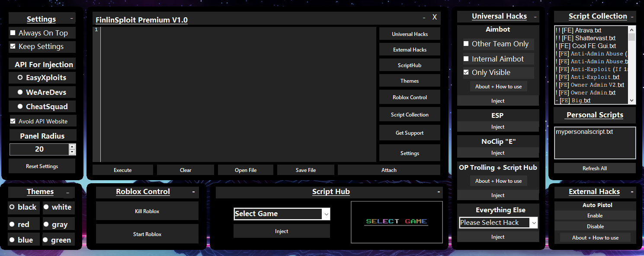Collapse the Settings panel with its minus button
This screenshot has width=644, height=256.
coord(71,19)
